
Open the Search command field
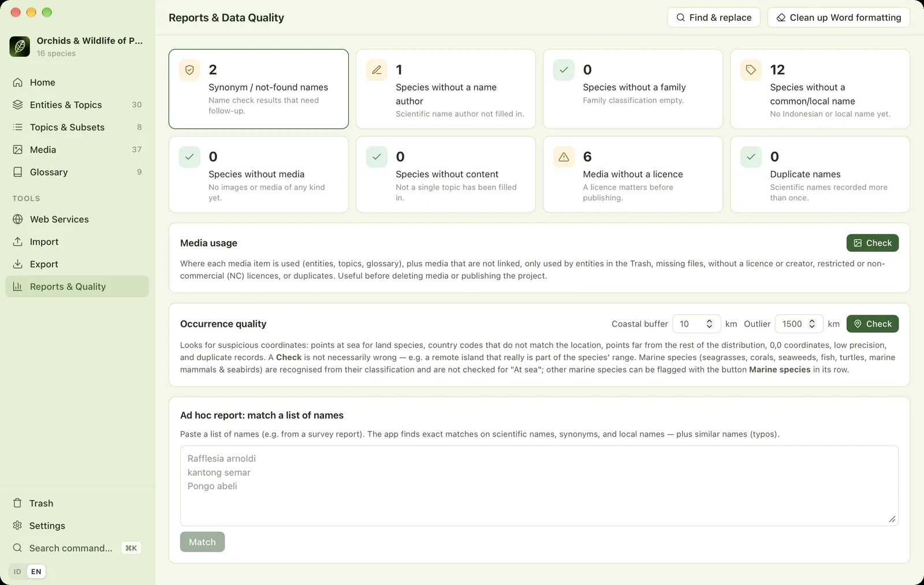point(77,549)
